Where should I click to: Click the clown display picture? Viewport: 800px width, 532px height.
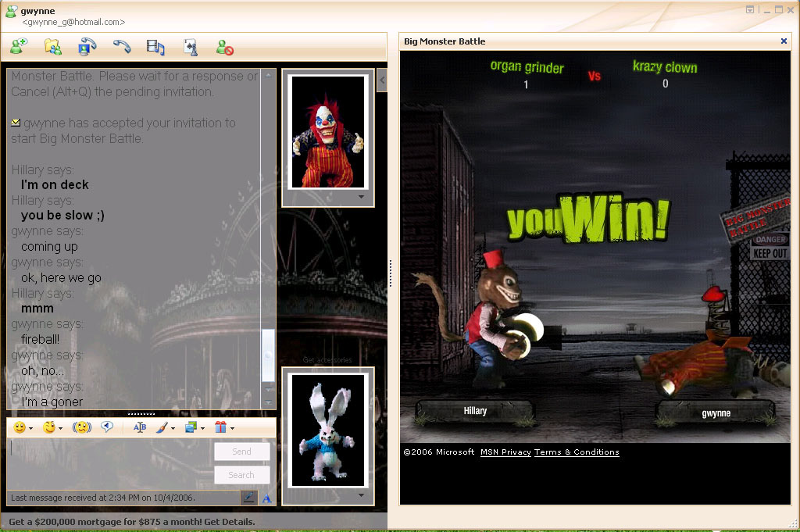[327, 132]
